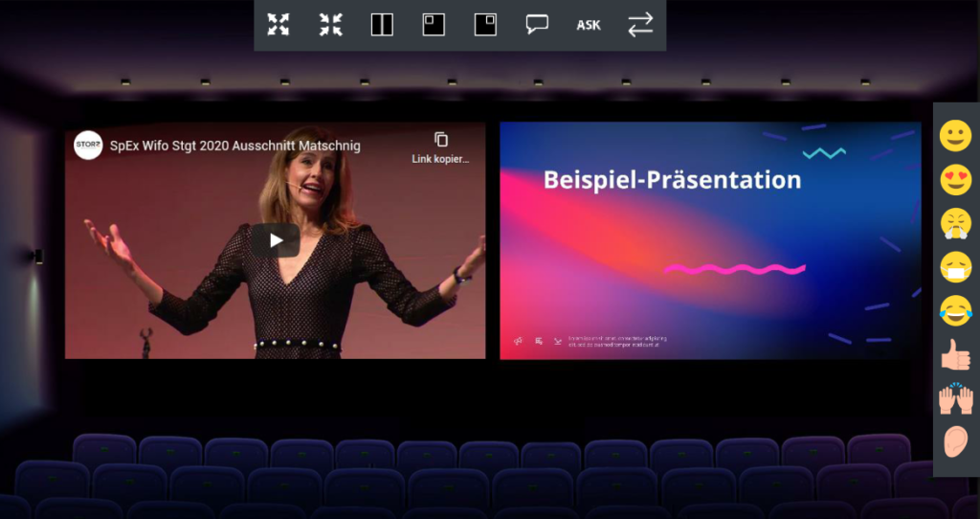Click the Beispiel-Präsentation slide

(x=710, y=240)
